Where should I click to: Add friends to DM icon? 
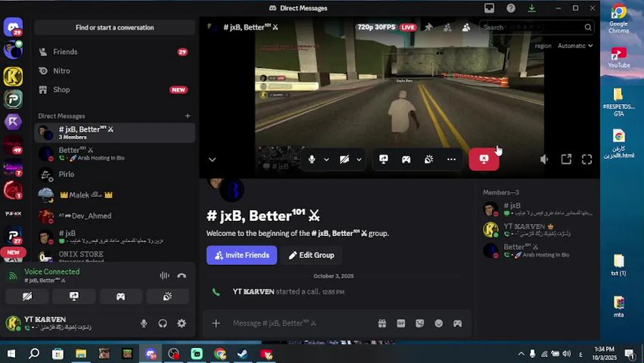[447, 27]
